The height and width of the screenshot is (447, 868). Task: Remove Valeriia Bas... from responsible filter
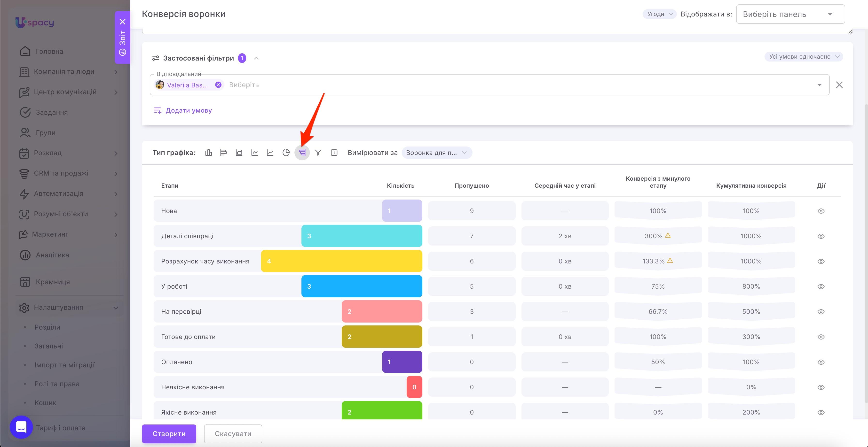pyautogui.click(x=218, y=85)
